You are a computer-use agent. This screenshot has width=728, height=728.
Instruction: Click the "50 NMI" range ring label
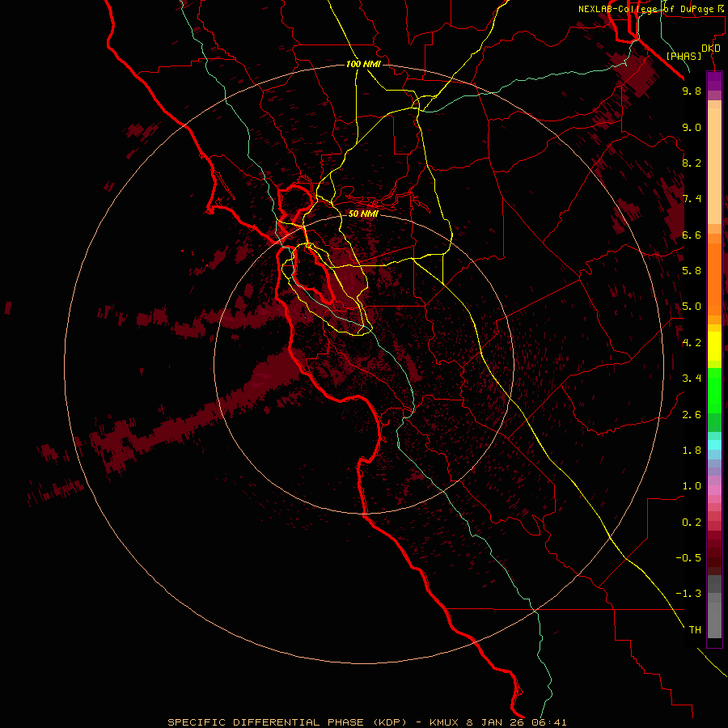pos(363,214)
